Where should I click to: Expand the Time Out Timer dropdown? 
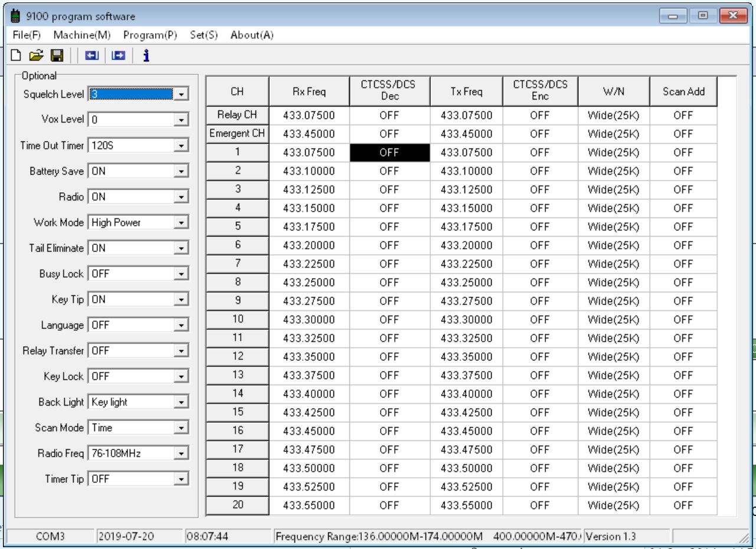coord(182,145)
